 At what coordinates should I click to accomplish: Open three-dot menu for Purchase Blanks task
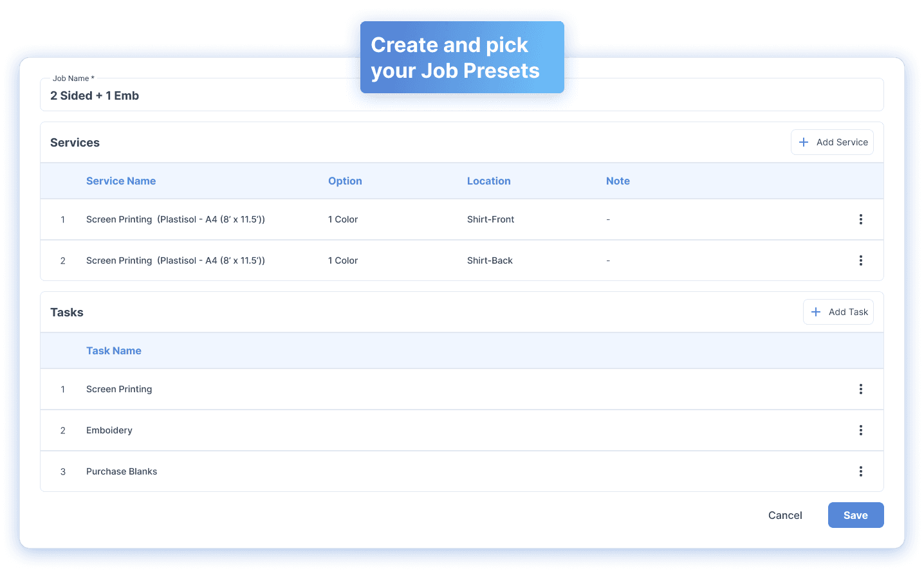860,471
